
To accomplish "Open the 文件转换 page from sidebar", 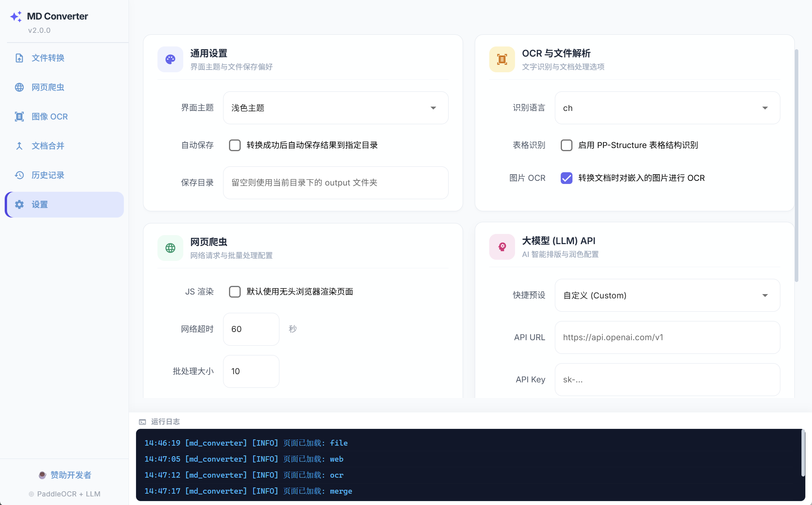I will (48, 58).
